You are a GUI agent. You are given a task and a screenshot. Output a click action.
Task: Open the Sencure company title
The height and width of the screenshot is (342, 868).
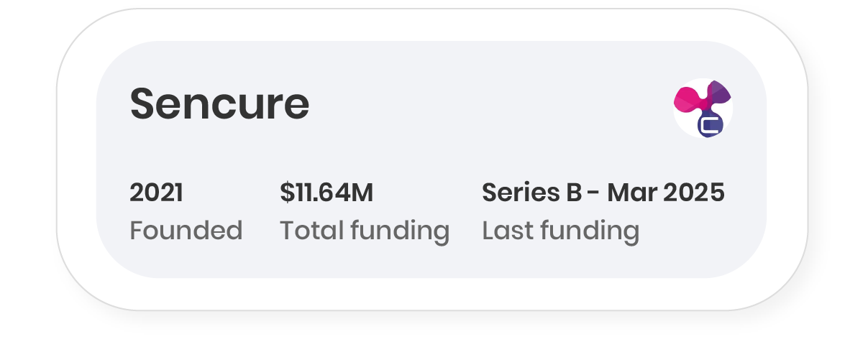(x=219, y=104)
